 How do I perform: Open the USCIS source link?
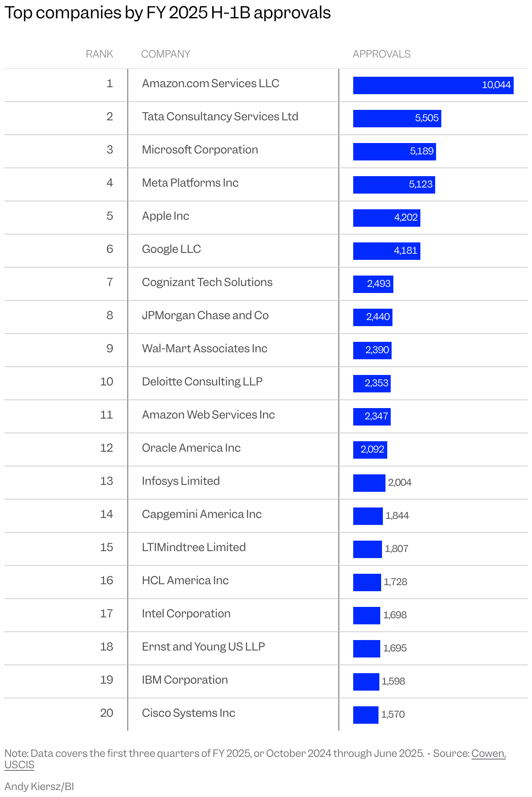pos(19,765)
